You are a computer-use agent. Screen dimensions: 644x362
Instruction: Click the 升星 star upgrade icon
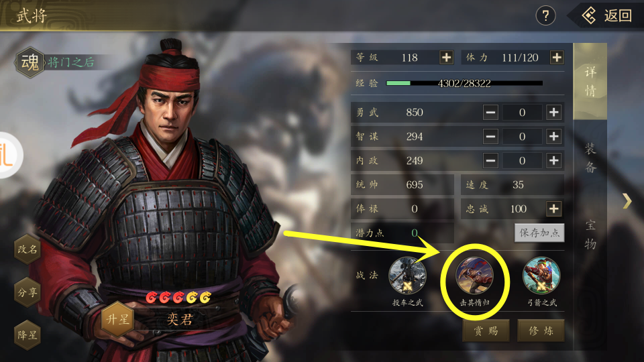[117, 319]
